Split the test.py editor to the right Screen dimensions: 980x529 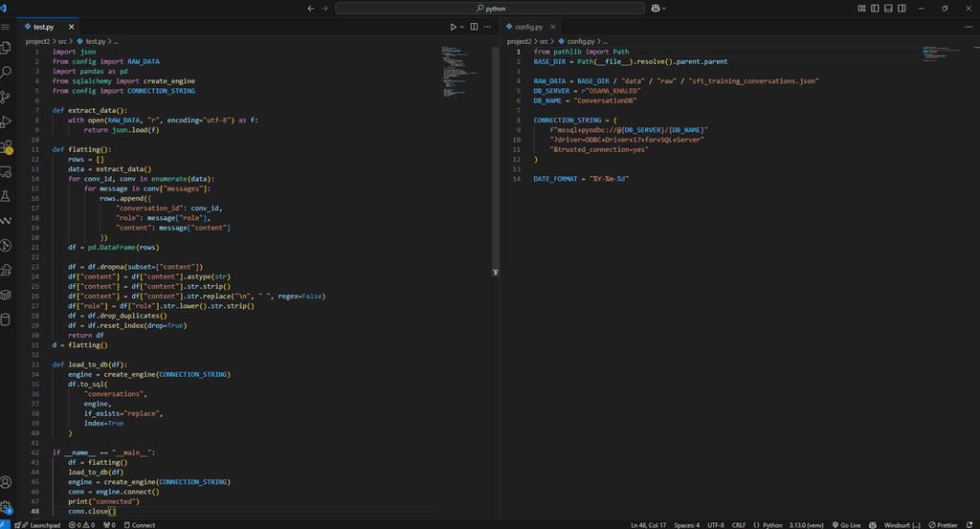[x=474, y=27]
